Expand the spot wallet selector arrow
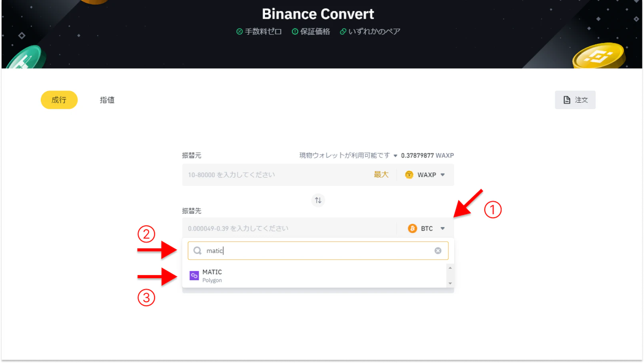Viewport: 644px width, 363px height. pyautogui.click(x=395, y=156)
